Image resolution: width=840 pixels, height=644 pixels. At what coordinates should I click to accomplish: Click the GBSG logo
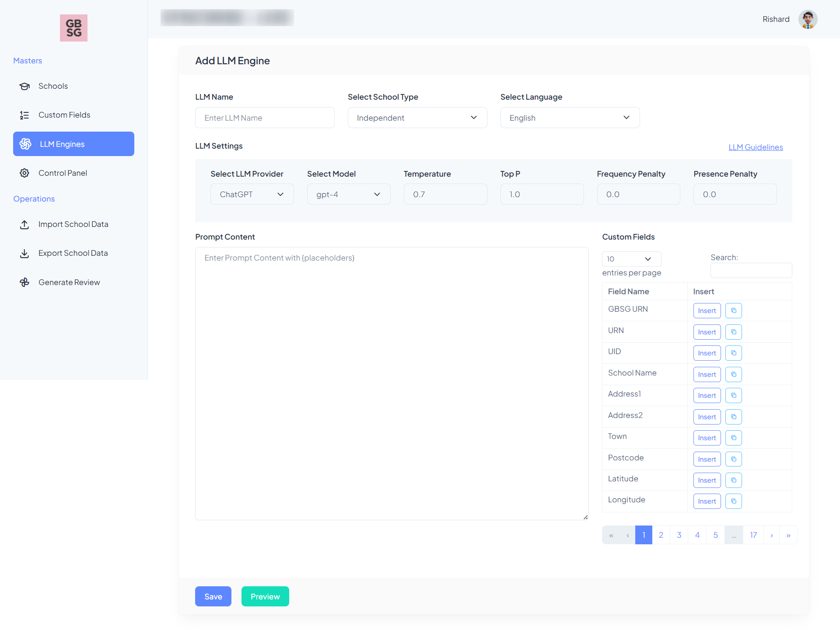coord(73,28)
